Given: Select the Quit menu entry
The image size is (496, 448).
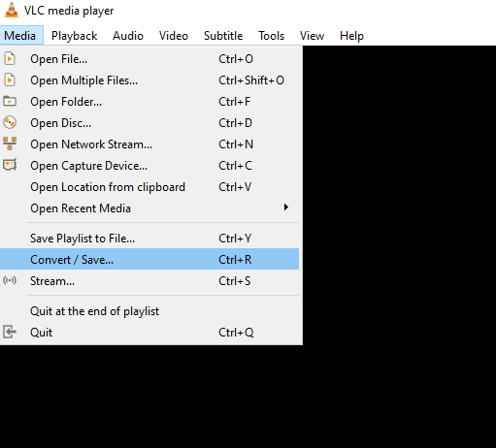Looking at the screenshot, I should coord(149,333).
